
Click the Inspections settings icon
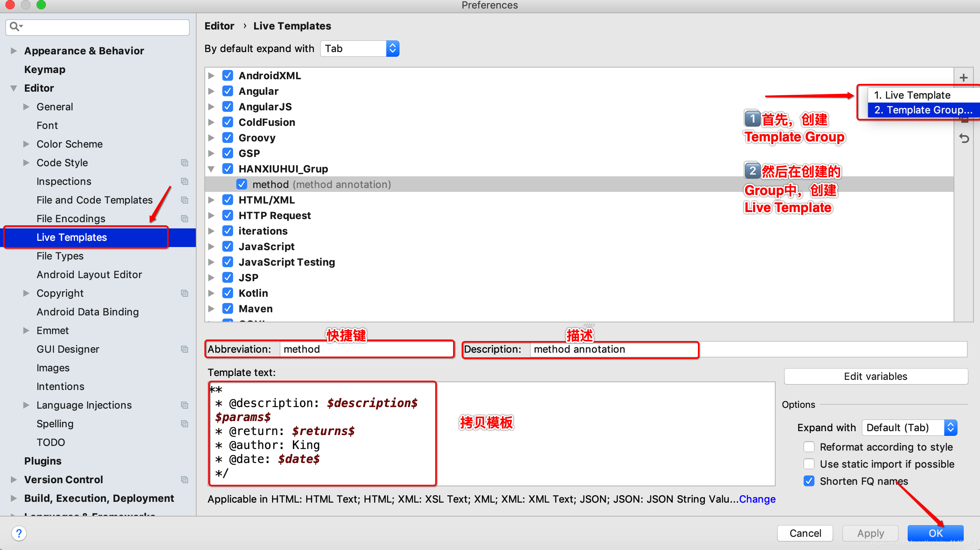pyautogui.click(x=185, y=180)
